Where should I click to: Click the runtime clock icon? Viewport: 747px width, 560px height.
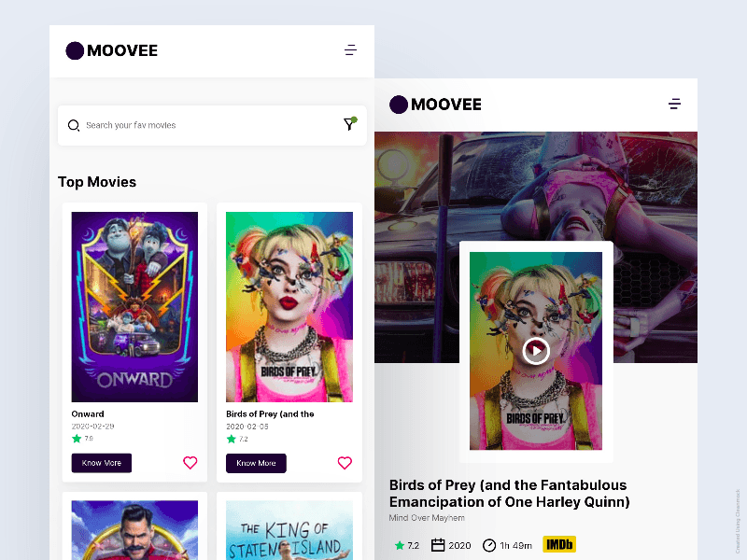pyautogui.click(x=487, y=545)
